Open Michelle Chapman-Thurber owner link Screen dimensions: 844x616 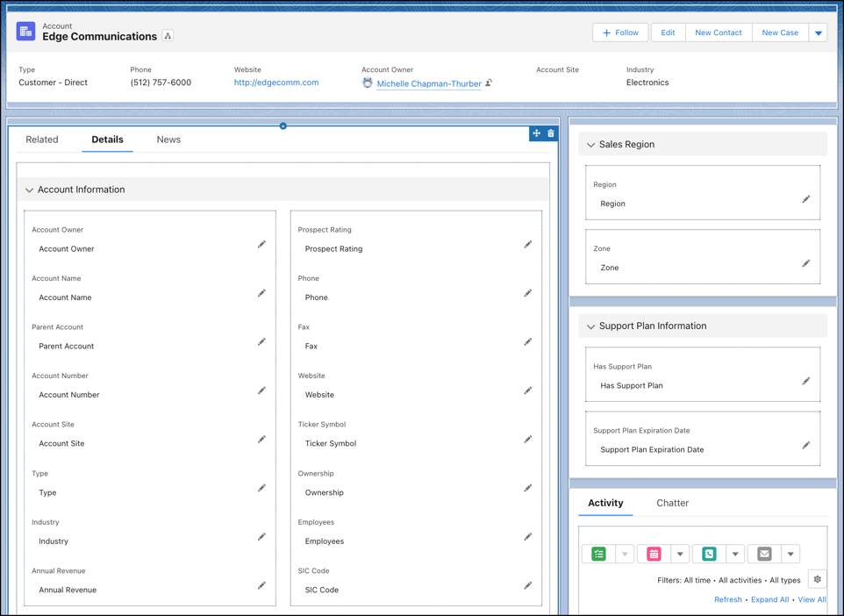coord(429,83)
